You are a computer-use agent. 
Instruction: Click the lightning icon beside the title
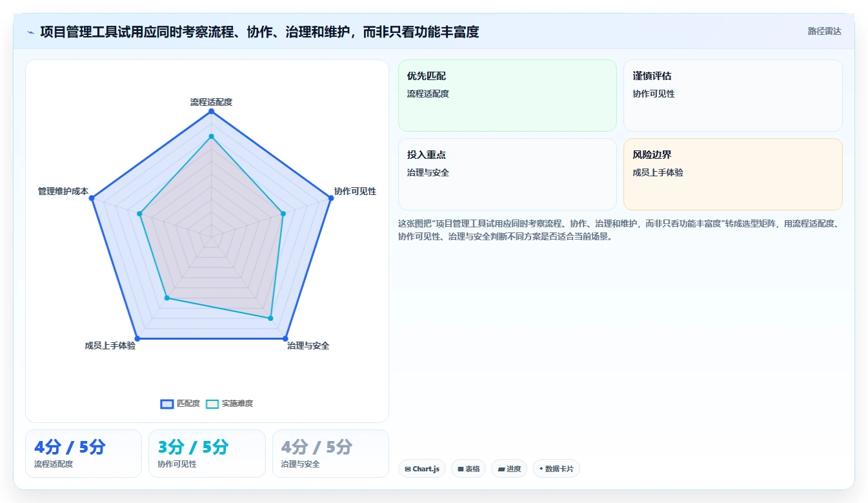tap(30, 32)
